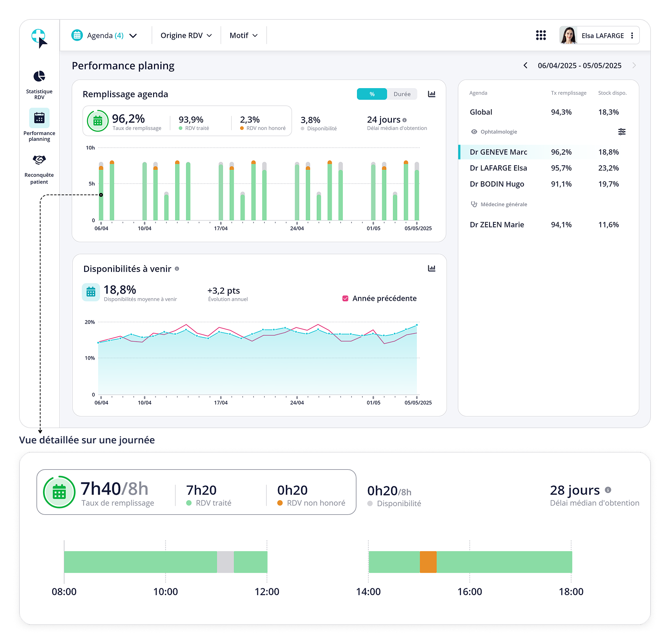Go to next date range
This screenshot has width=670, height=644.
coord(634,65)
